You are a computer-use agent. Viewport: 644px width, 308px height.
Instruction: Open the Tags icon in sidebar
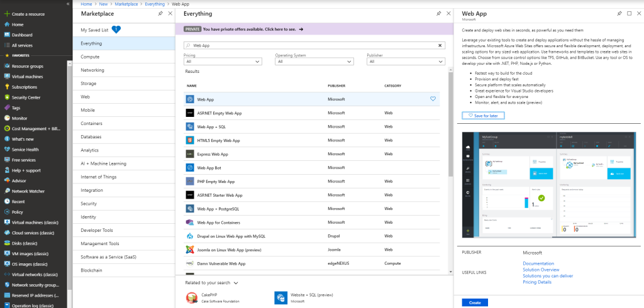pyautogui.click(x=6, y=107)
